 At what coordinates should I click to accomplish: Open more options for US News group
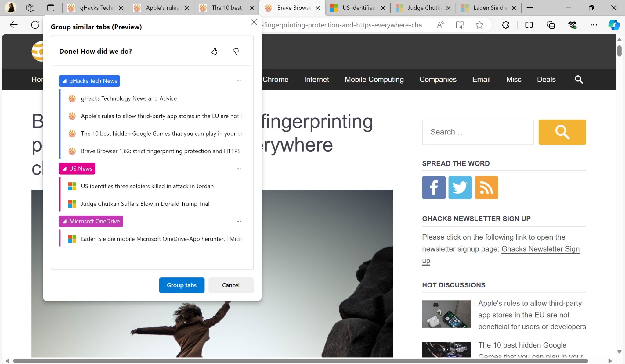239,169
